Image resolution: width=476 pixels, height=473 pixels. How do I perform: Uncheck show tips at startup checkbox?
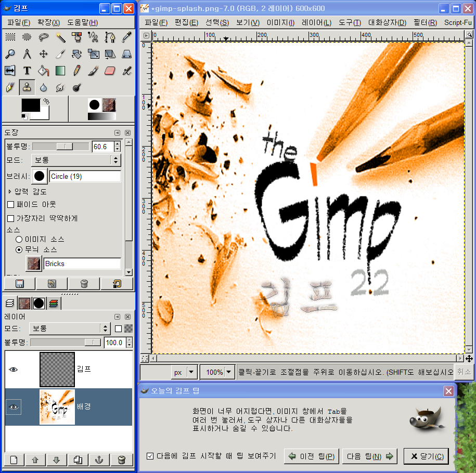click(150, 456)
